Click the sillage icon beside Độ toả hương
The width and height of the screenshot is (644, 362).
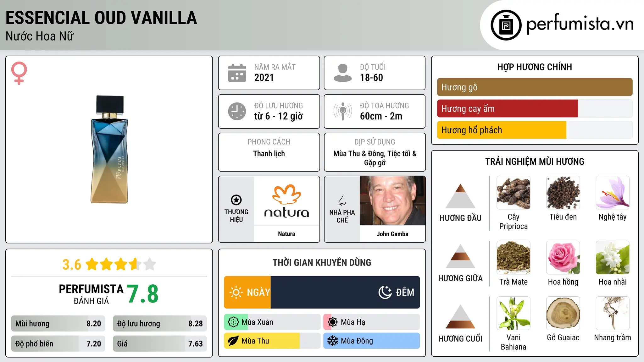(x=343, y=111)
